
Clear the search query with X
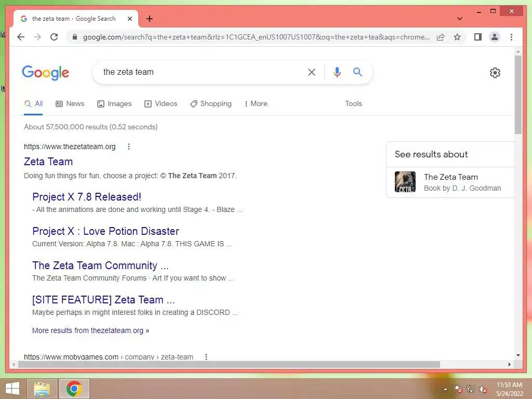click(x=312, y=72)
